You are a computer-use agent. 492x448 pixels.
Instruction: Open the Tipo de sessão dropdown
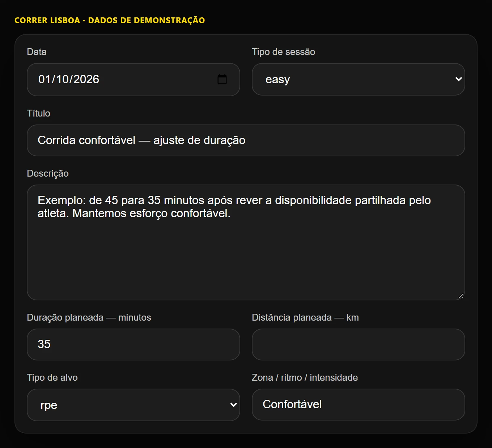[359, 79]
